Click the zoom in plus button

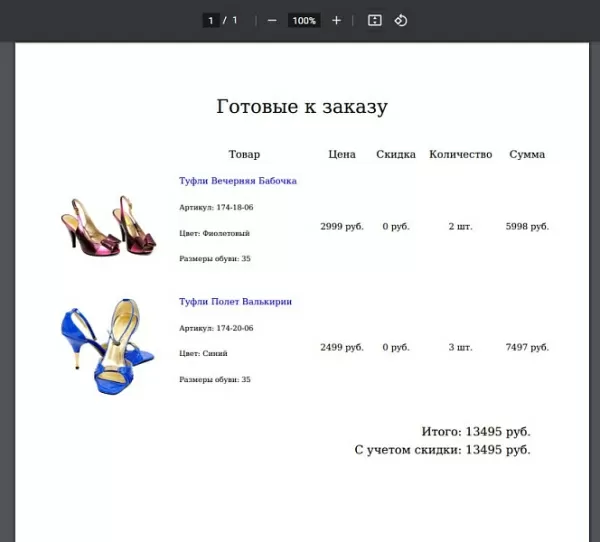(336, 20)
